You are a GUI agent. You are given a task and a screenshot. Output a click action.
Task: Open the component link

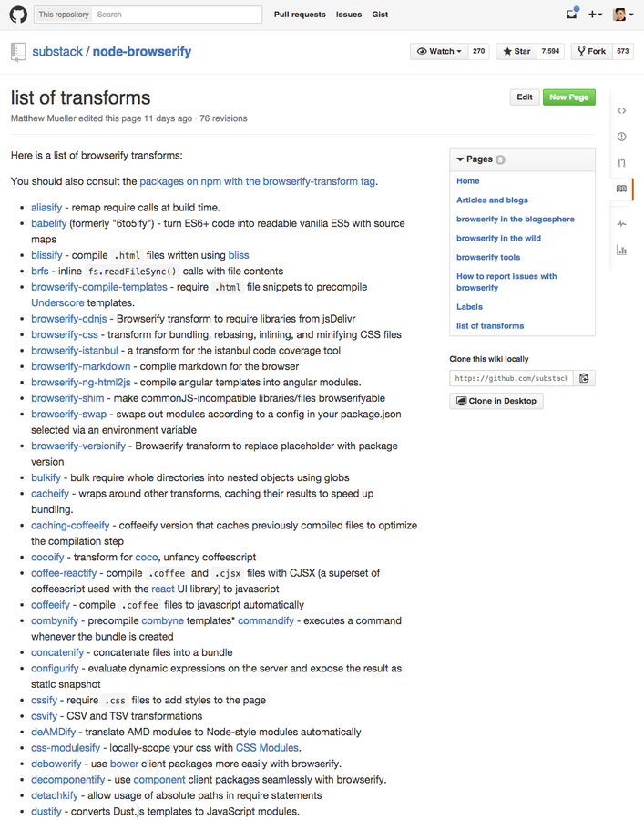tap(159, 780)
